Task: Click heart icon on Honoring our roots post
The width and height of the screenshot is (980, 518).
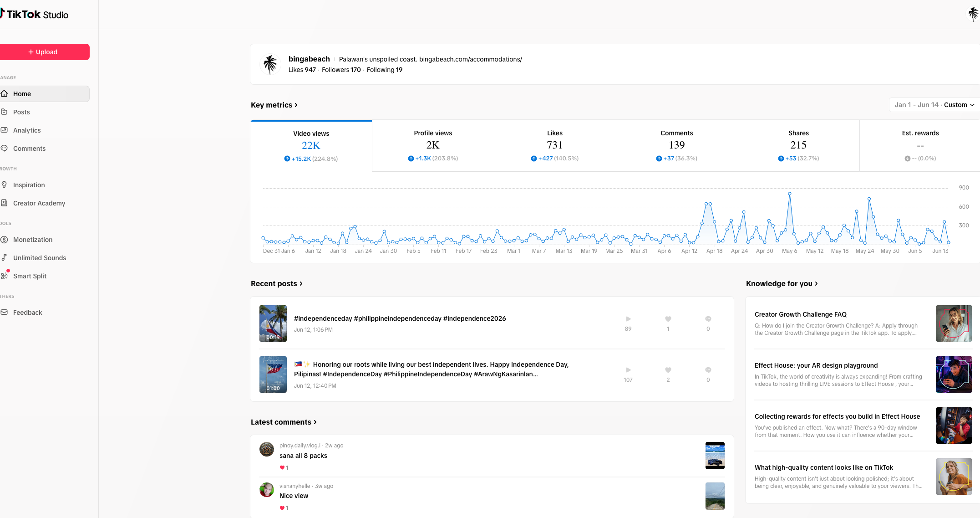Action: [668, 370]
